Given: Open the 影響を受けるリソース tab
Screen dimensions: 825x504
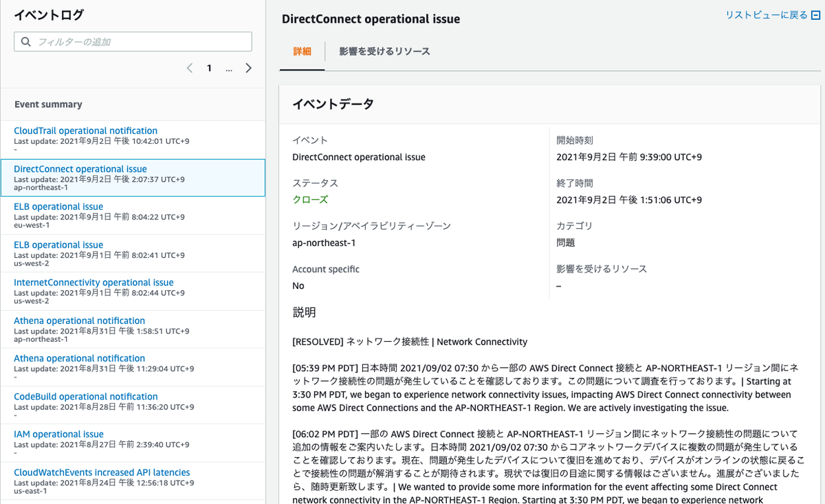Looking at the screenshot, I should tap(384, 52).
